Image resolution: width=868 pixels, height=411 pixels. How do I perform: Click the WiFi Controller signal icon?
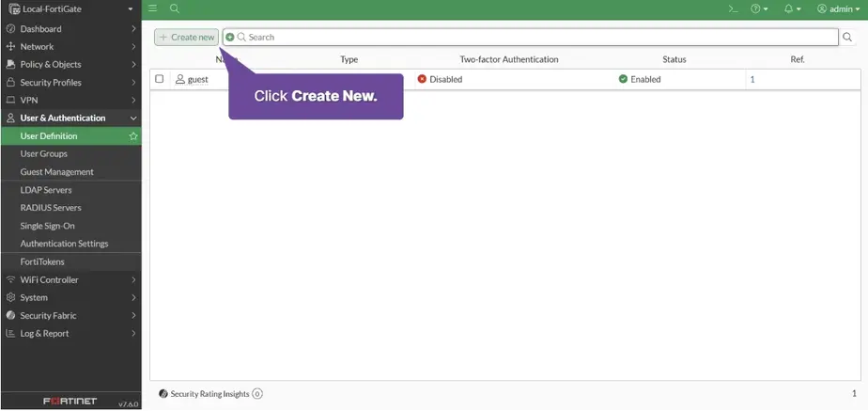[x=10, y=279]
